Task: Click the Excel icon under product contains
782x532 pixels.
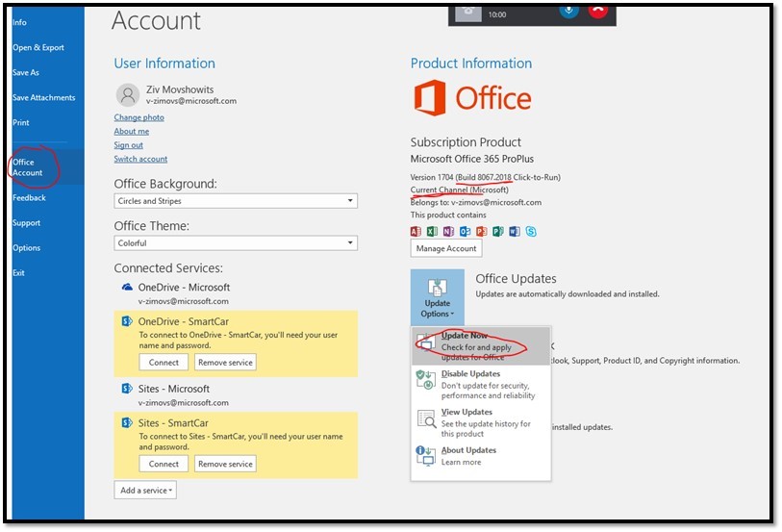Action: click(433, 232)
